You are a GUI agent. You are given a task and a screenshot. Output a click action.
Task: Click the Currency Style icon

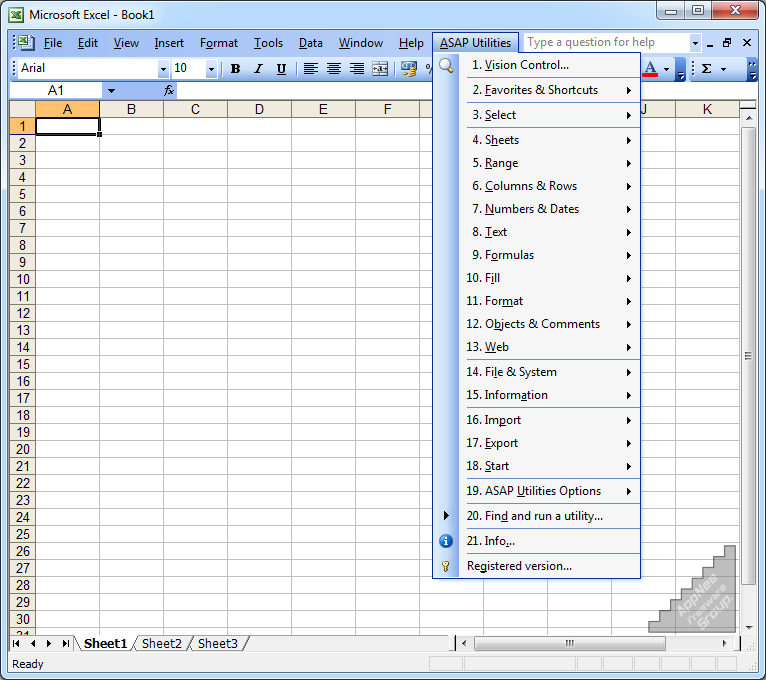click(x=409, y=69)
